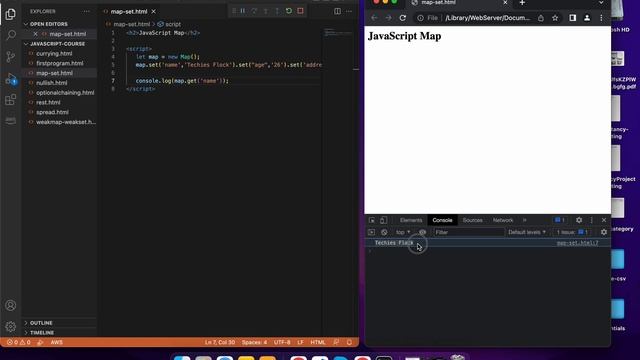The height and width of the screenshot is (360, 640).
Task: Open the DevTools customize menu
Action: [x=591, y=220]
